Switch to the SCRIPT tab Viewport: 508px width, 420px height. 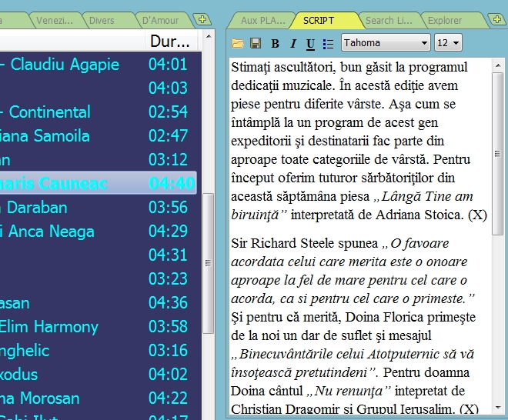(x=319, y=21)
